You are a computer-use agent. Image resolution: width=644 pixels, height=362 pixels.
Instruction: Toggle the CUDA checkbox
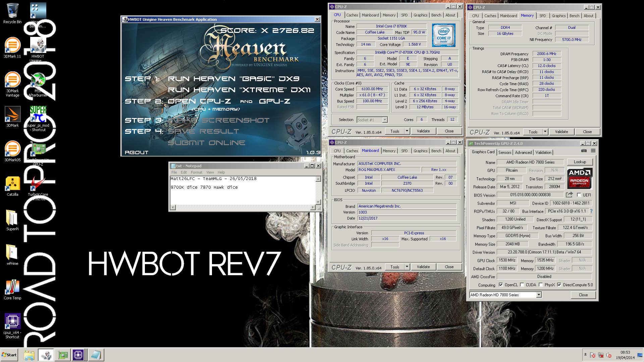522,285
